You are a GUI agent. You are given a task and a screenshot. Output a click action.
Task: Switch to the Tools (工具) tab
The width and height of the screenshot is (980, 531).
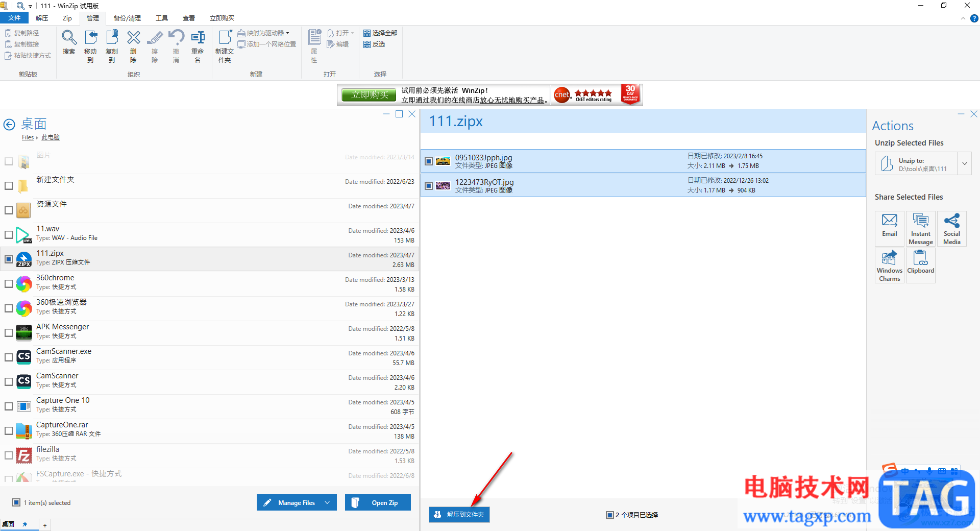point(162,18)
